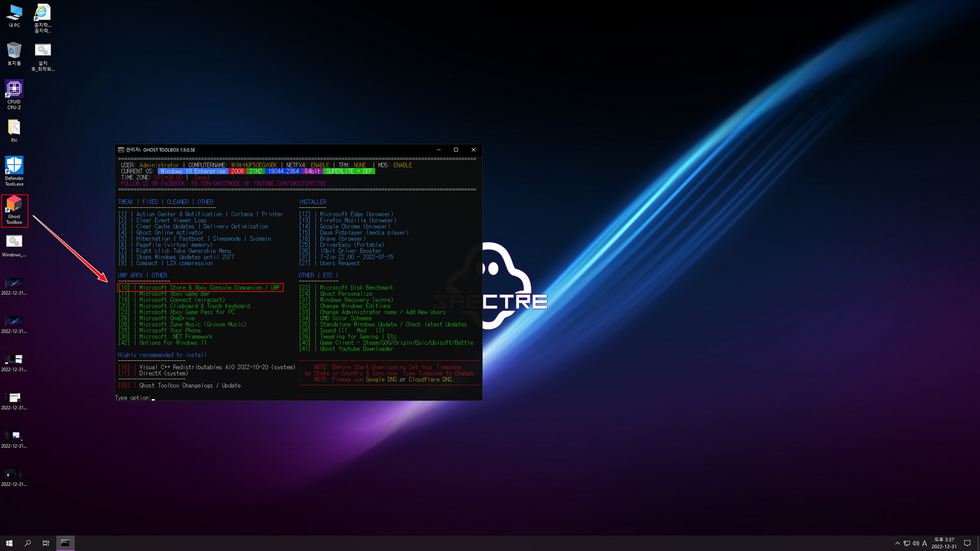Click option [6] Pagefile (virtual memory)

coord(165,245)
